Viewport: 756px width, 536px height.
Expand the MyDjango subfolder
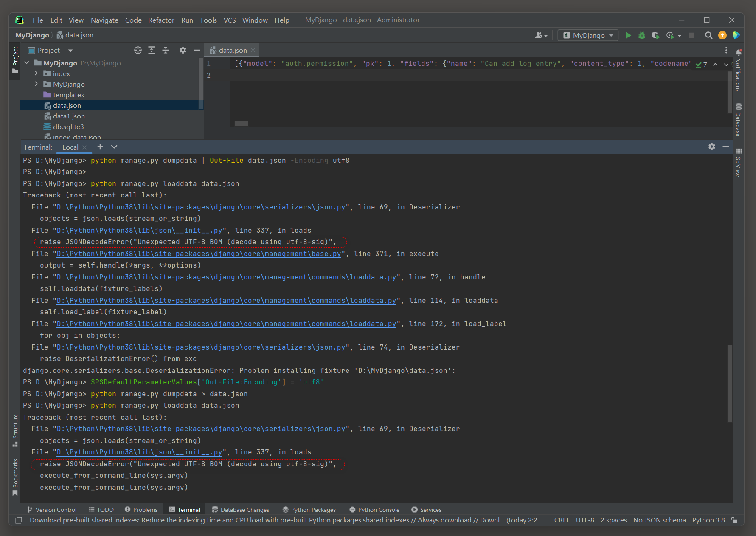(36, 84)
